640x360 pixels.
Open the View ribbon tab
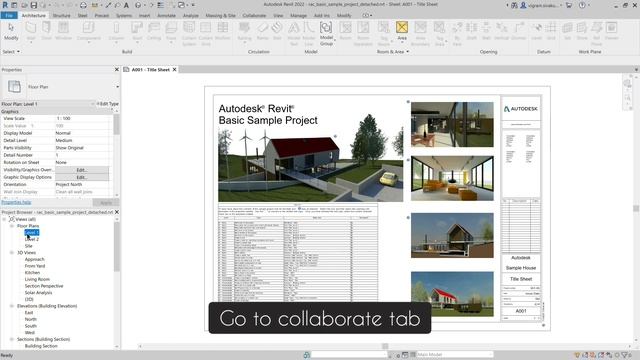point(278,15)
